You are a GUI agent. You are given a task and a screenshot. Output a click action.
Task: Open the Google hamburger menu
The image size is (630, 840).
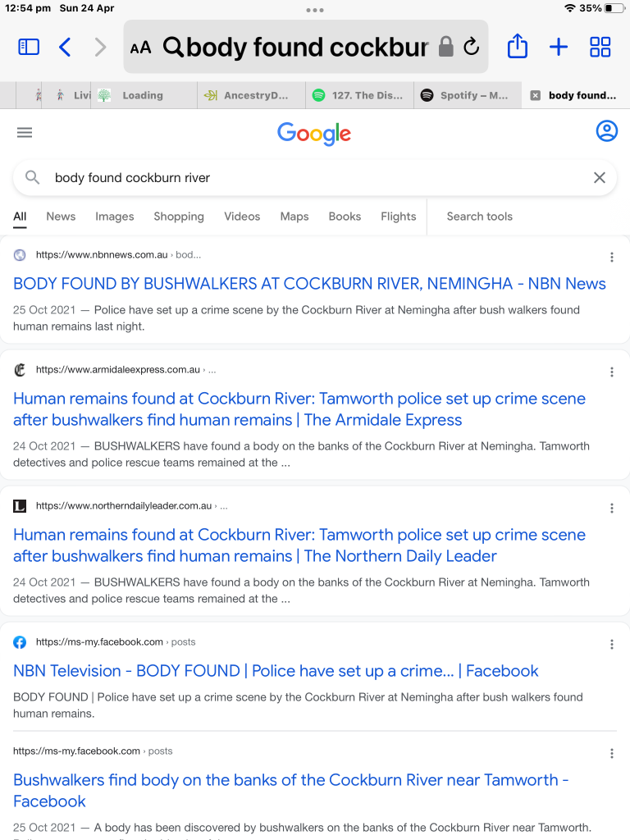point(25,133)
